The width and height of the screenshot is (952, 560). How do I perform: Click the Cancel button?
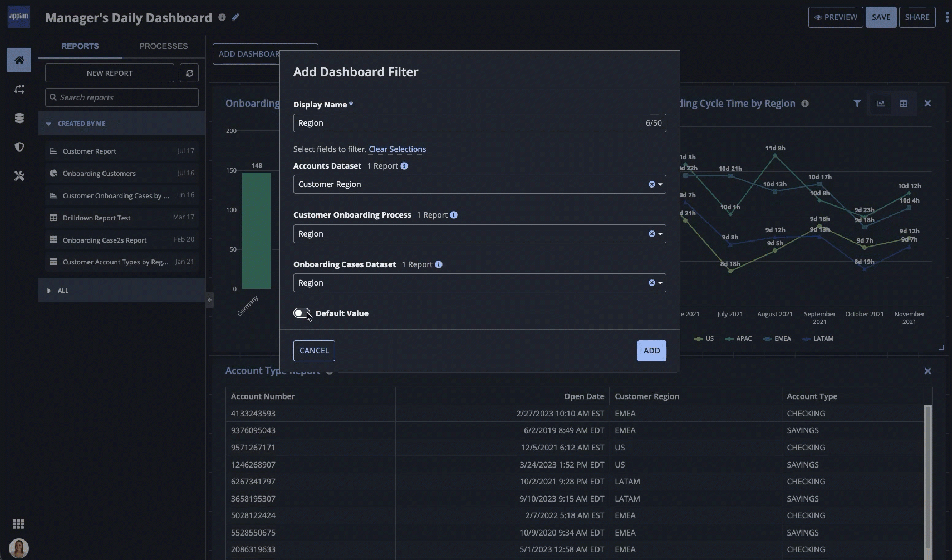coord(314,351)
